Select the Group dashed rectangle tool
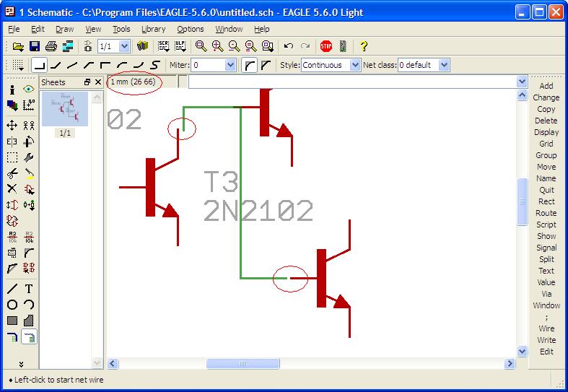The height and width of the screenshot is (392, 568). pyautogui.click(x=12, y=157)
